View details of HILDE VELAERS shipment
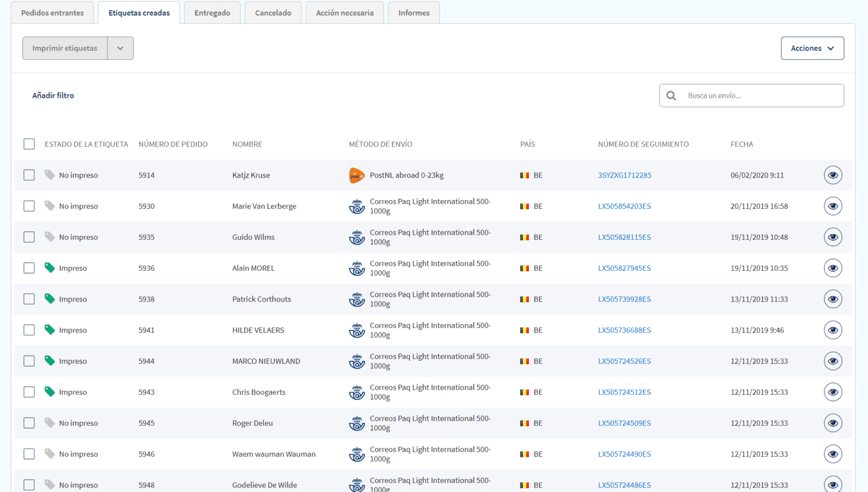This screenshot has width=868, height=492. [x=833, y=330]
